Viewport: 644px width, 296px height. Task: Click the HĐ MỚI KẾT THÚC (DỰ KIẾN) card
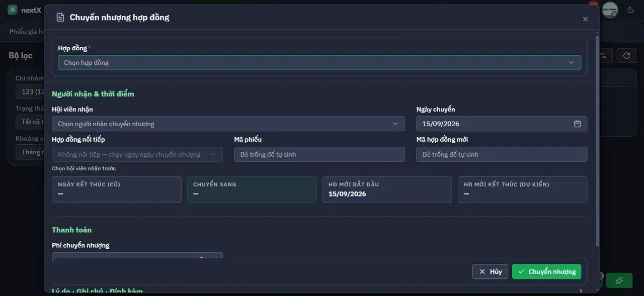tap(522, 189)
